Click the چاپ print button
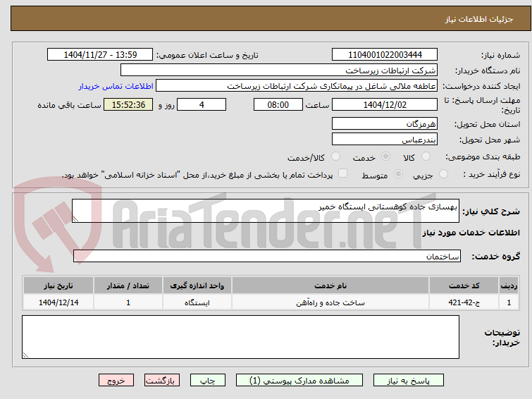The width and height of the screenshot is (532, 399). point(208,381)
